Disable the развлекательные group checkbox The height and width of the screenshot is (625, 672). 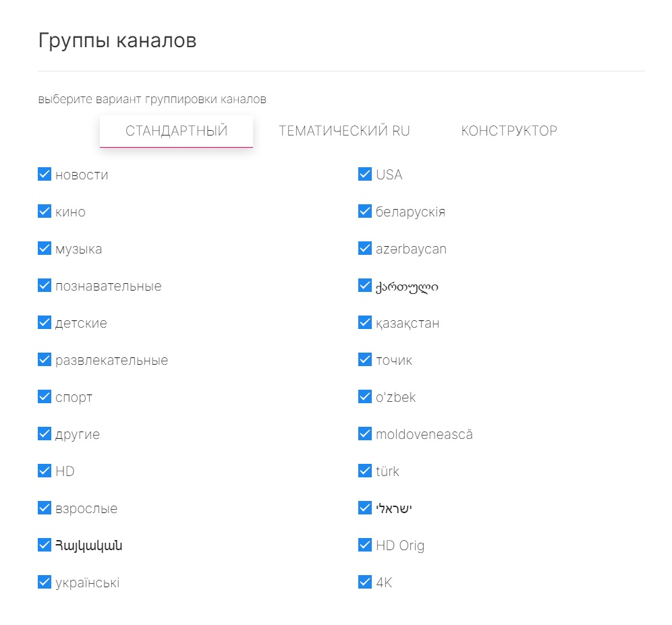[45, 360]
